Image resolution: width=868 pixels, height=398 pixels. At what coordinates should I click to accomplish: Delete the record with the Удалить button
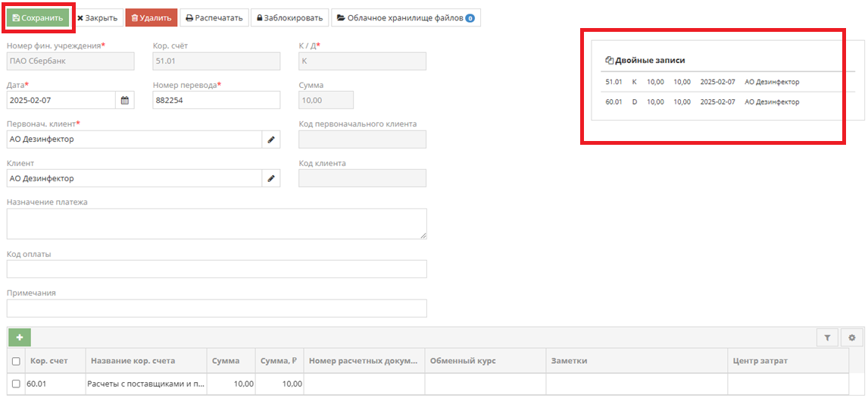coord(151,17)
